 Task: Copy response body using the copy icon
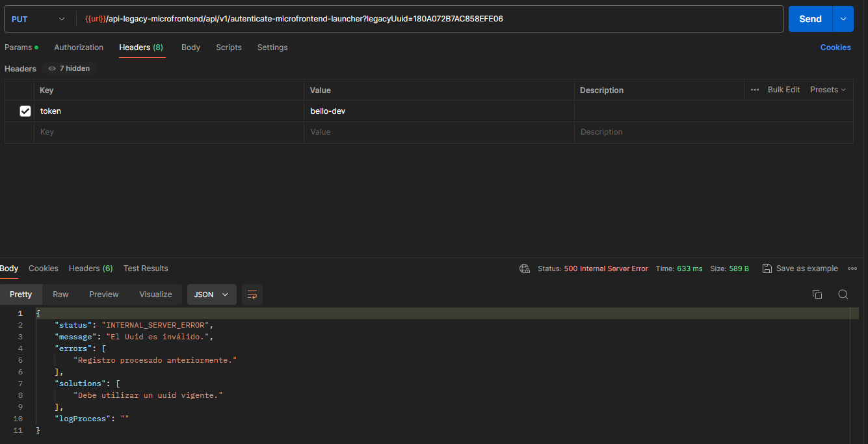[817, 294]
